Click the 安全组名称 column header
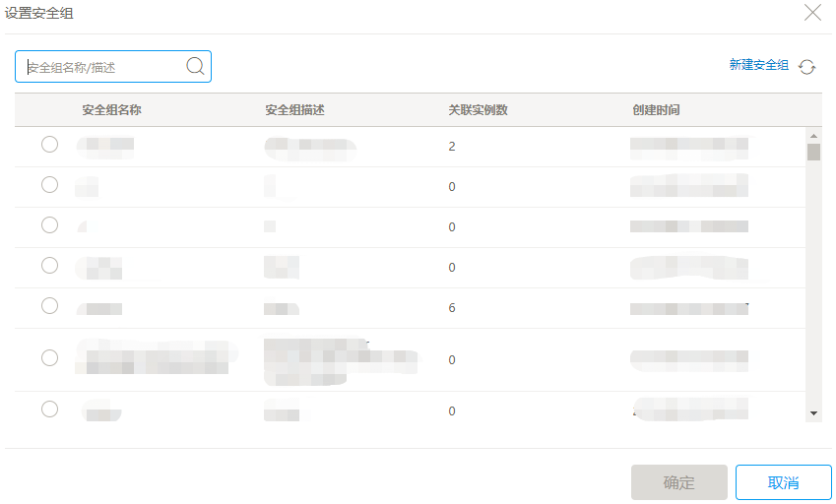This screenshot has height=504, width=836. click(x=111, y=109)
